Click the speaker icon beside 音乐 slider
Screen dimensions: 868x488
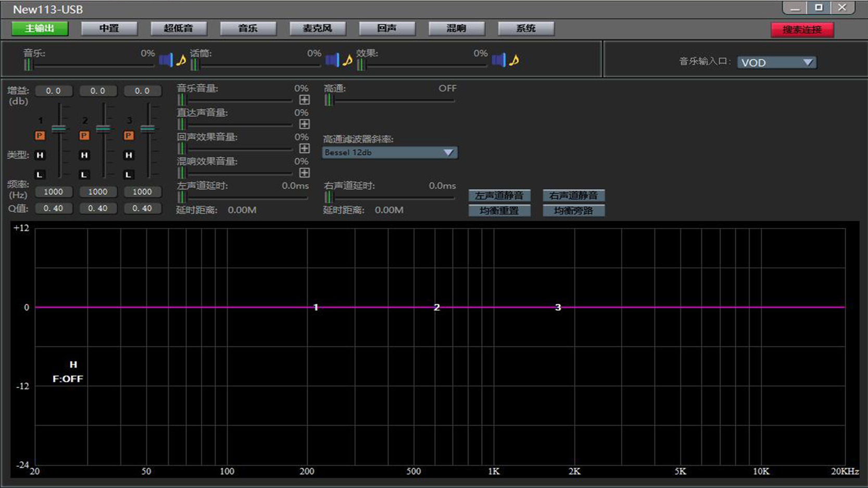click(165, 60)
